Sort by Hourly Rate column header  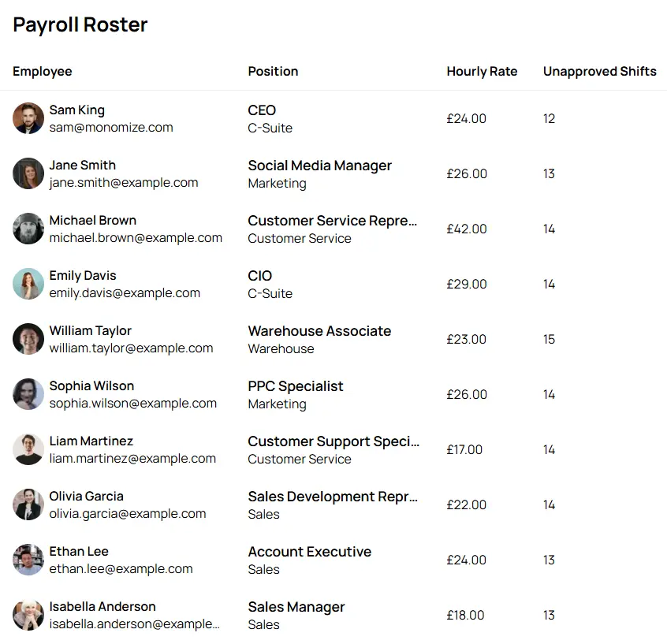pos(482,72)
